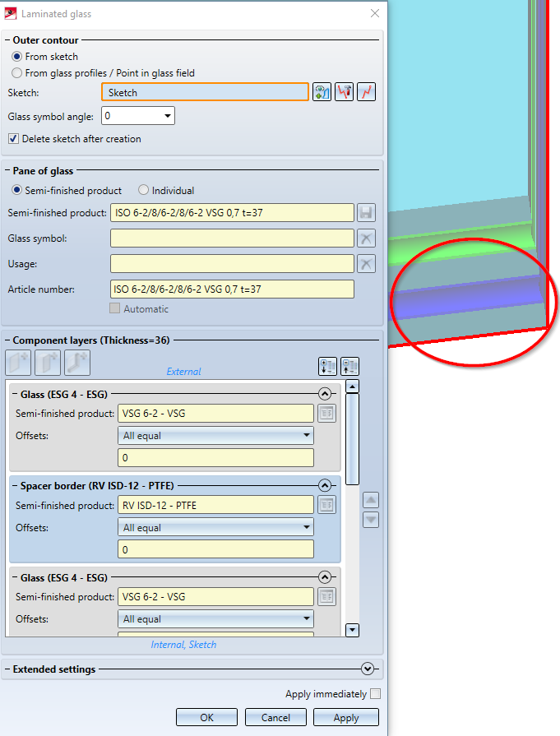
Task: Collapse the Component layers section
Action: coord(7,340)
